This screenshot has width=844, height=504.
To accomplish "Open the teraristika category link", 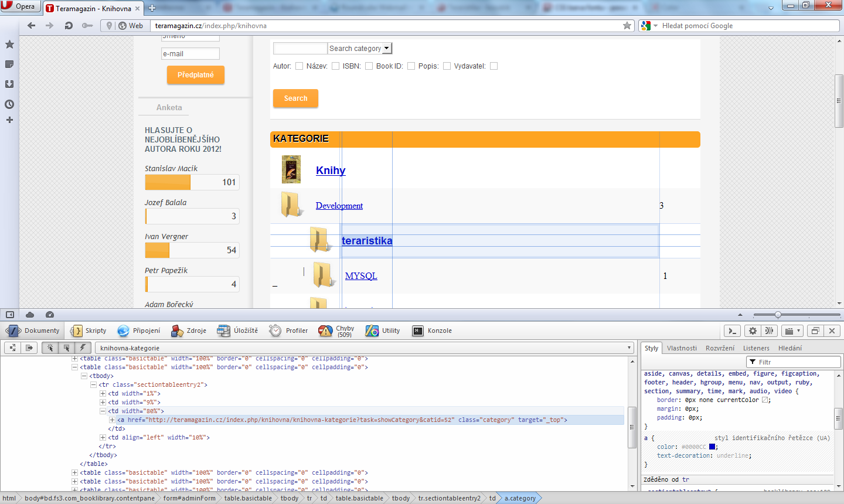I will (x=367, y=241).
